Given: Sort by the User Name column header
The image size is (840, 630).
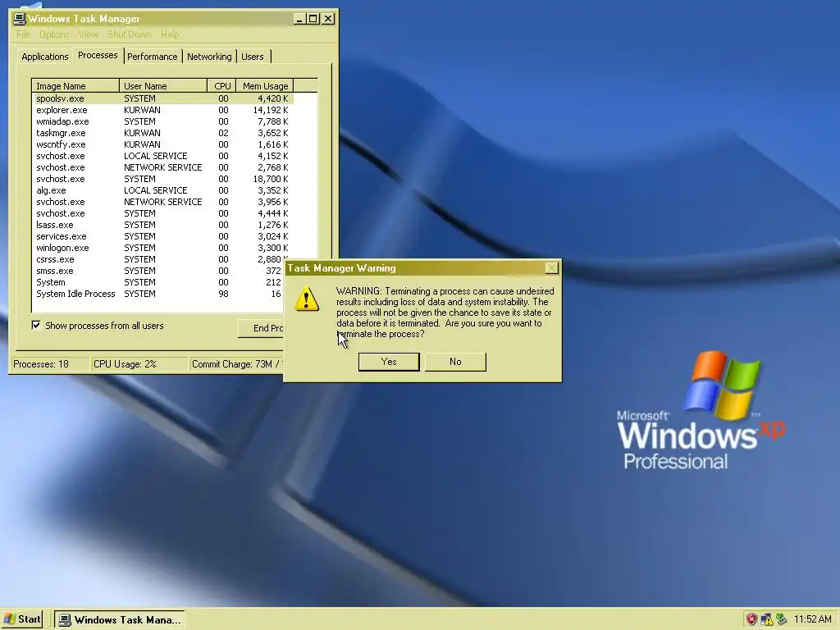Looking at the screenshot, I should tap(163, 85).
